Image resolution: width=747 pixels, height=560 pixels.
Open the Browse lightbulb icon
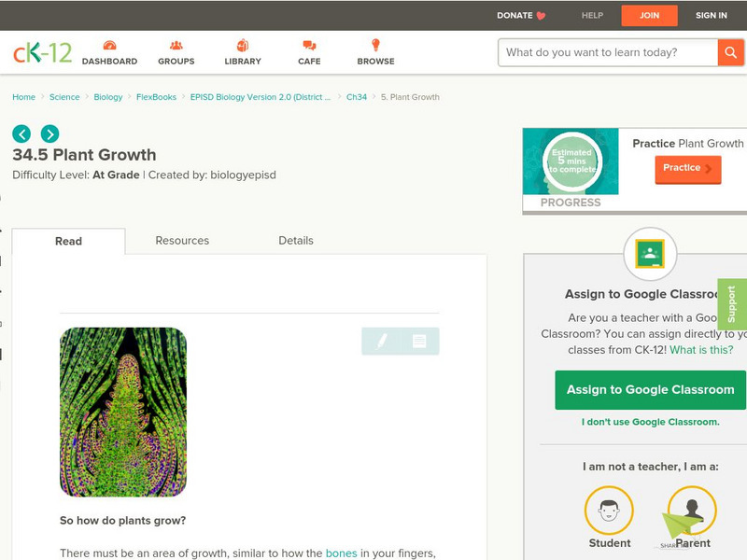375,45
